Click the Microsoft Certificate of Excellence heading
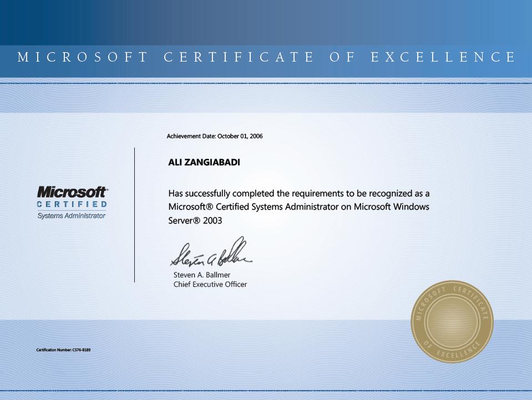 [266, 57]
